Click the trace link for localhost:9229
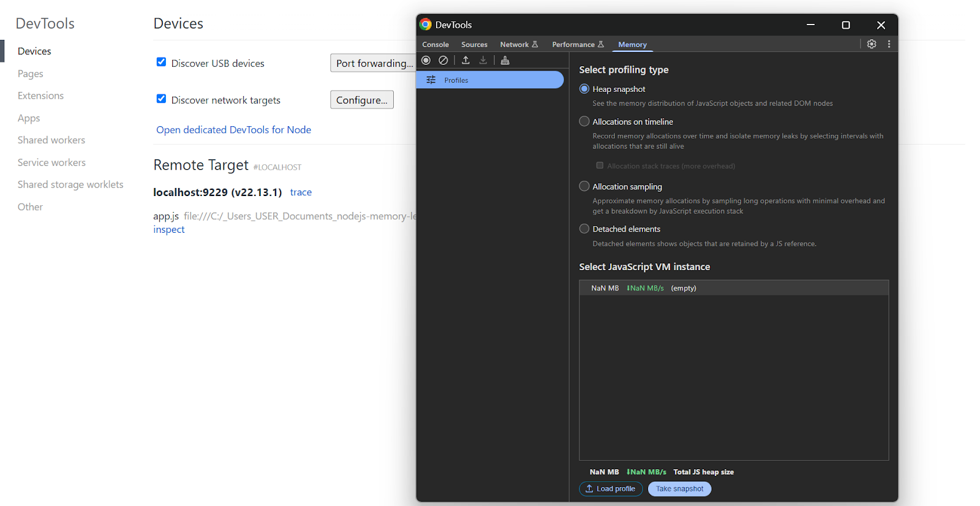The image size is (980, 506). pyautogui.click(x=301, y=192)
